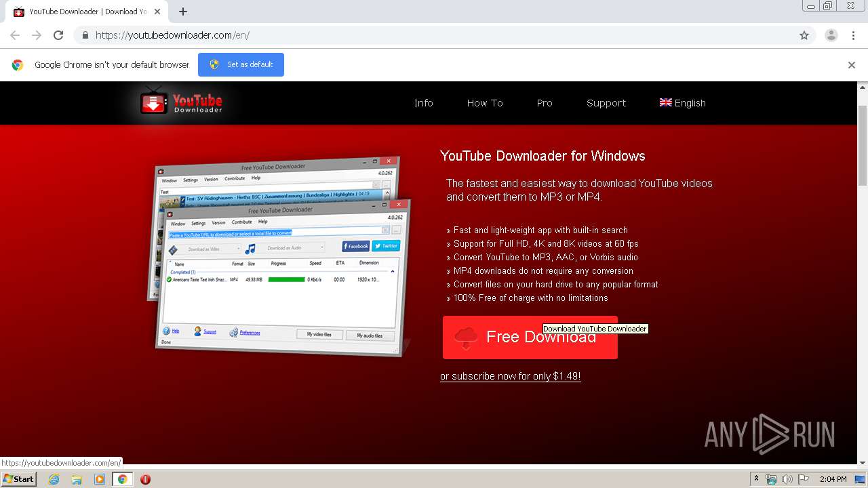Open the Windows Start menu
The width and height of the screenshot is (868, 488).
[x=19, y=479]
